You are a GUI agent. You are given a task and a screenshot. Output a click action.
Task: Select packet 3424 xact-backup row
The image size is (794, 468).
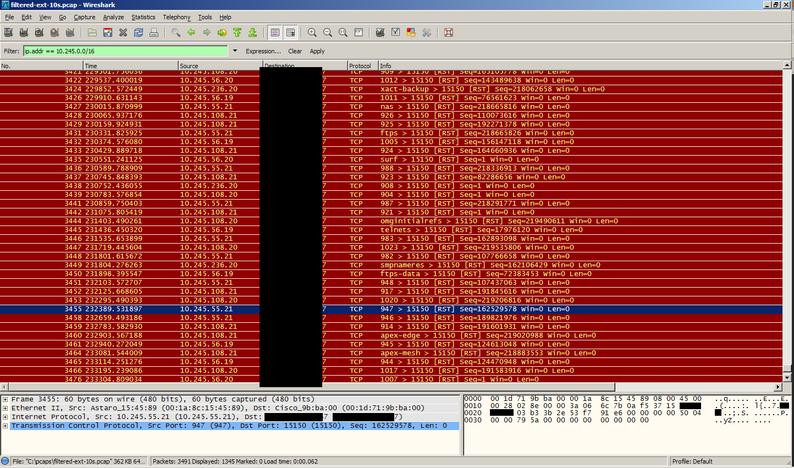point(391,89)
